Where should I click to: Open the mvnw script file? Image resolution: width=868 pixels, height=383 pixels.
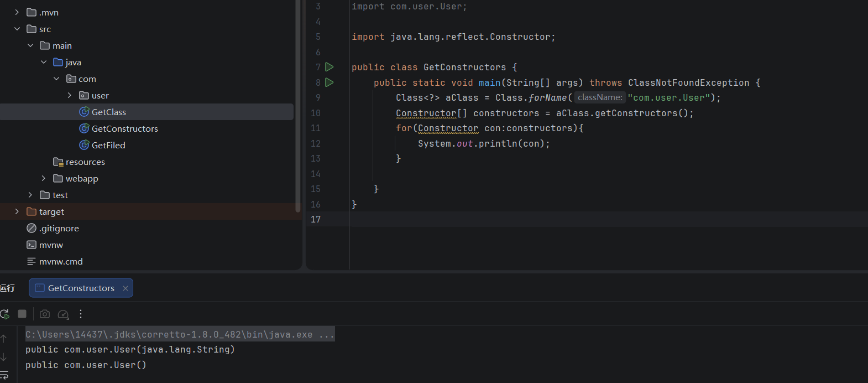51,245
